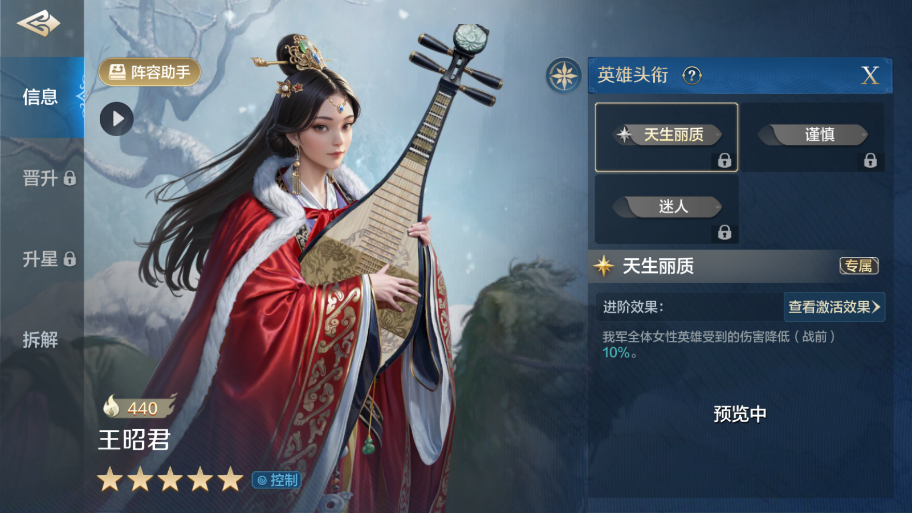912x513 pixels.
Task: Select the 谨慎 title card
Action: 813,137
